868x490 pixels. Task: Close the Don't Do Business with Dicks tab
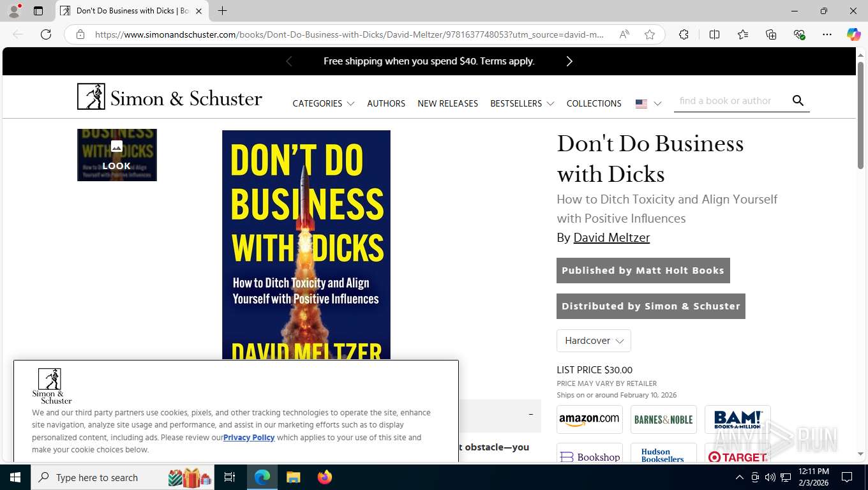click(198, 11)
